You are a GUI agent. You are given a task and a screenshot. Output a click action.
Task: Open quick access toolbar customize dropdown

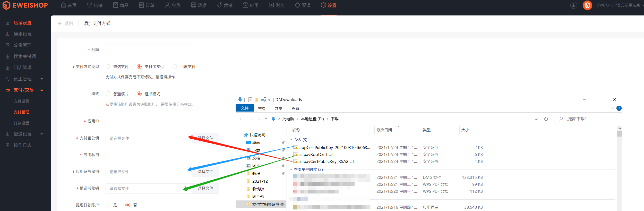pos(269,100)
